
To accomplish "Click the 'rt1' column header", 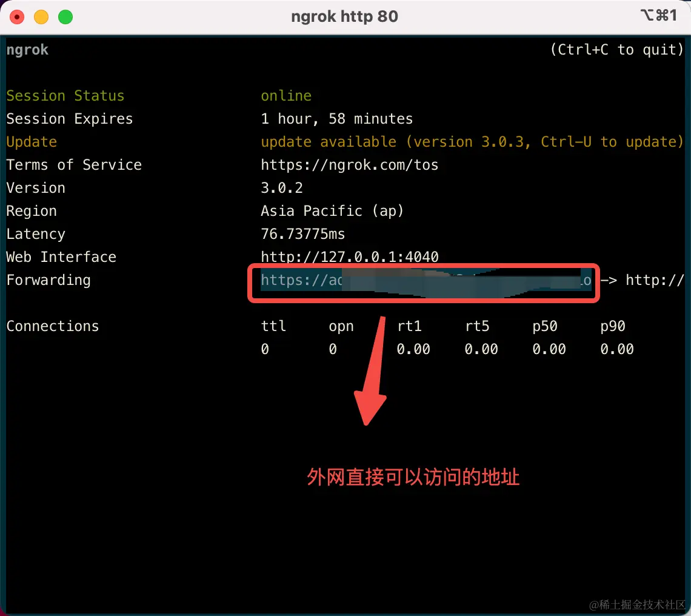I will [409, 326].
